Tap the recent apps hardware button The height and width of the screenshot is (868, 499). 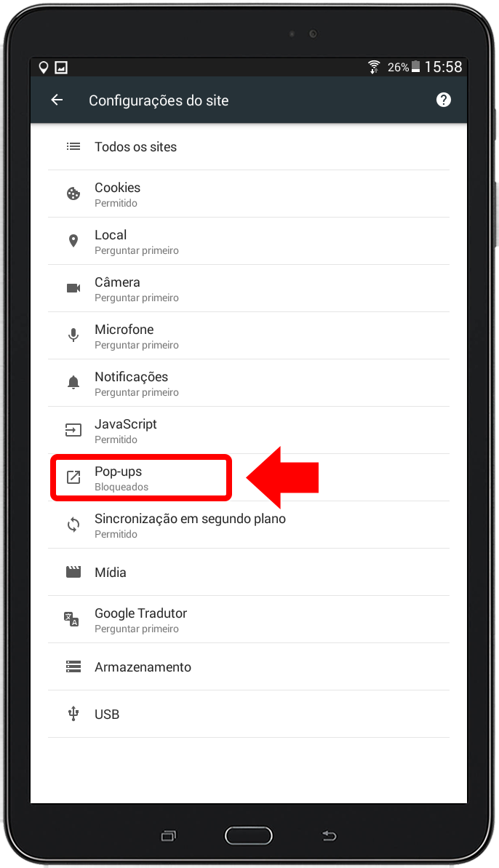pos(169,836)
